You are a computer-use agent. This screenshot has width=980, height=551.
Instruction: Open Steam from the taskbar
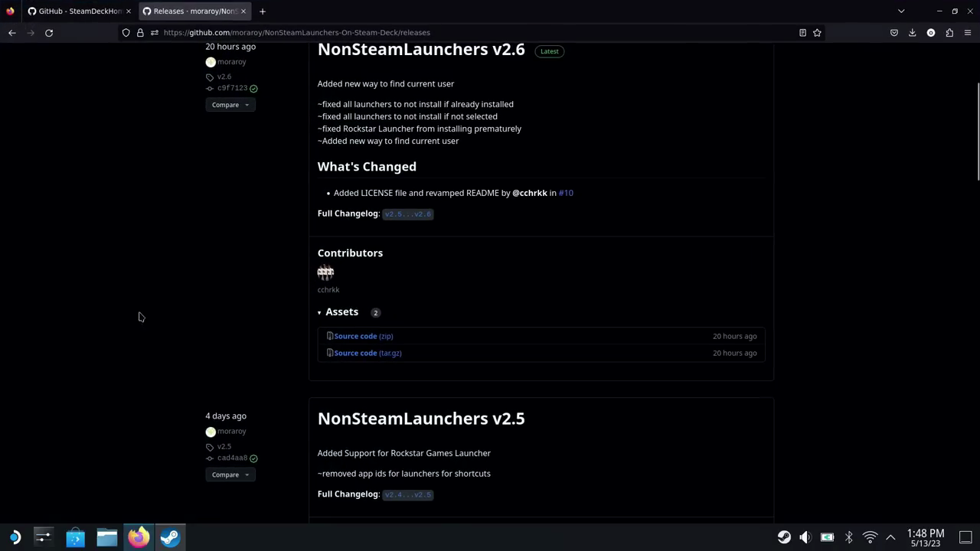170,537
